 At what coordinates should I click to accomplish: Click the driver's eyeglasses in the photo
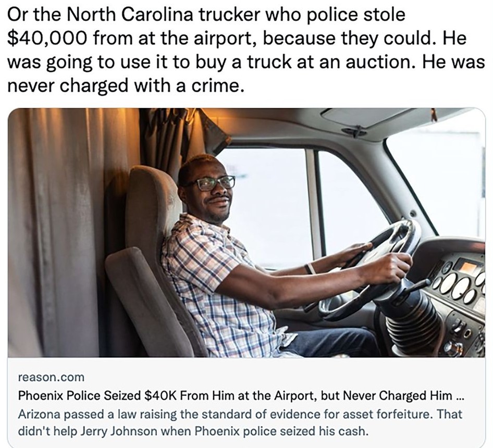point(215,183)
